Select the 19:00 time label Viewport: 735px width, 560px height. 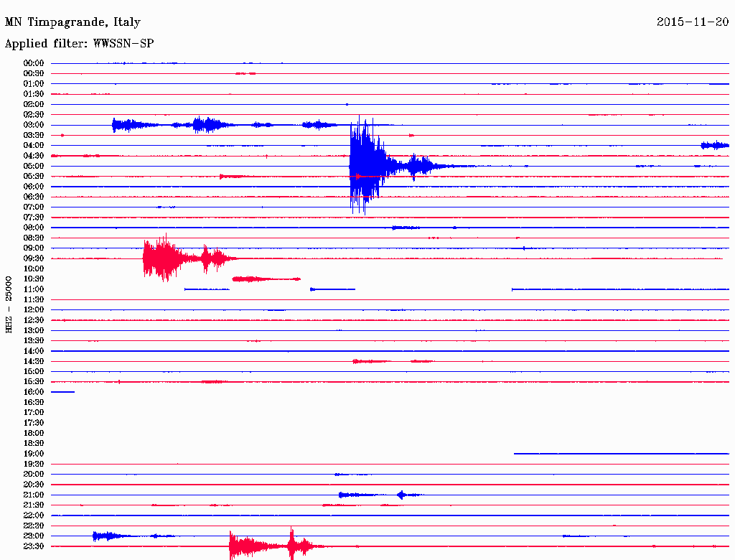pyautogui.click(x=34, y=454)
